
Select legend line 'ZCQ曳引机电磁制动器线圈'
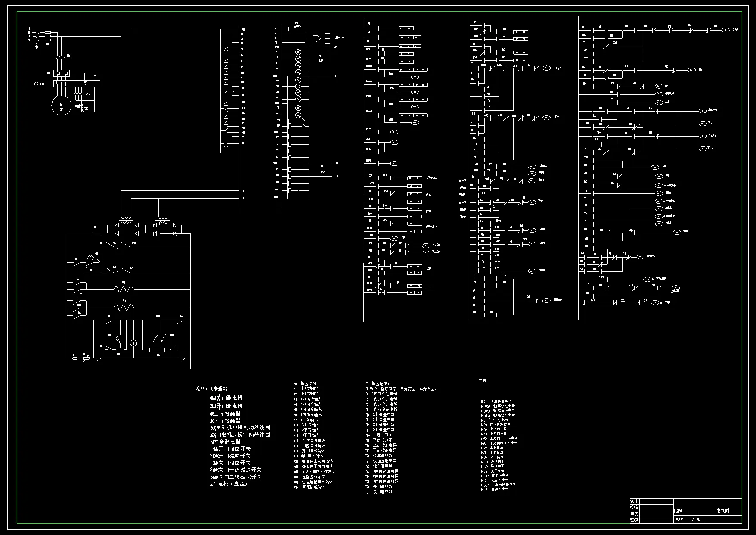coord(240,428)
